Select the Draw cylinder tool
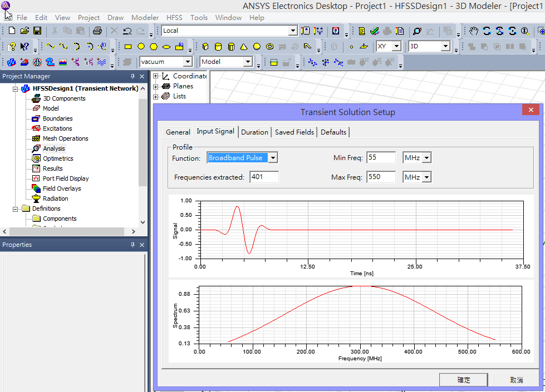This screenshot has width=545, height=392. [218, 47]
